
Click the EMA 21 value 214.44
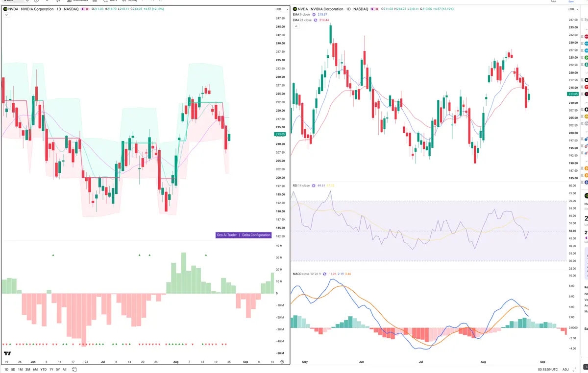324,20
